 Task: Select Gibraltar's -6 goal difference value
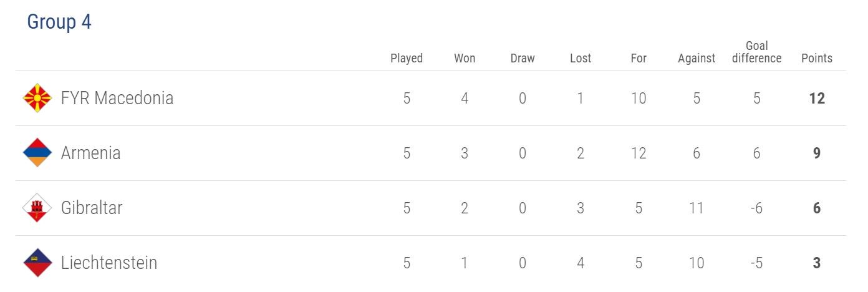pyautogui.click(x=756, y=208)
